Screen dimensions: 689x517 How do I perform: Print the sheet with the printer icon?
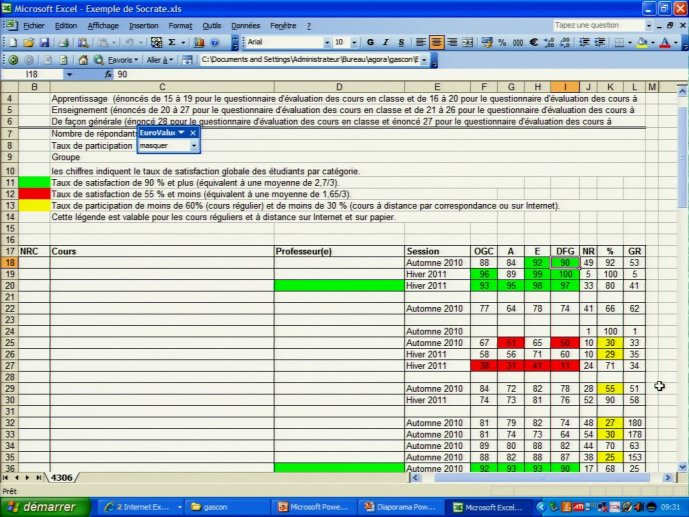pyautogui.click(x=64, y=43)
